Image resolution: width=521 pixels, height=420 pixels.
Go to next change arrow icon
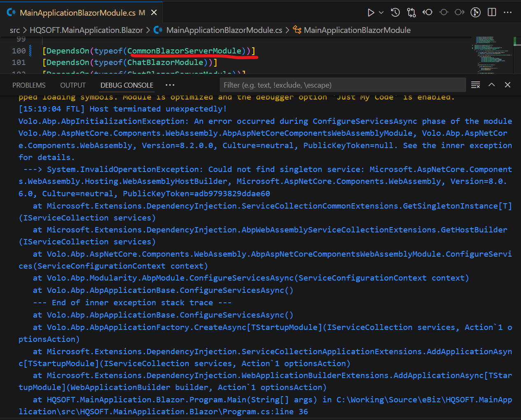pyautogui.click(x=459, y=12)
